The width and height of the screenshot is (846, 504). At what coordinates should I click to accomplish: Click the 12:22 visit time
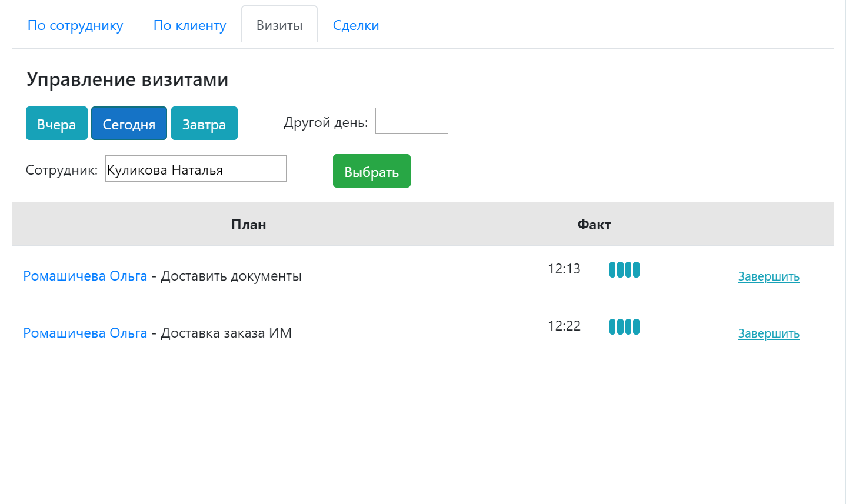[x=564, y=326]
